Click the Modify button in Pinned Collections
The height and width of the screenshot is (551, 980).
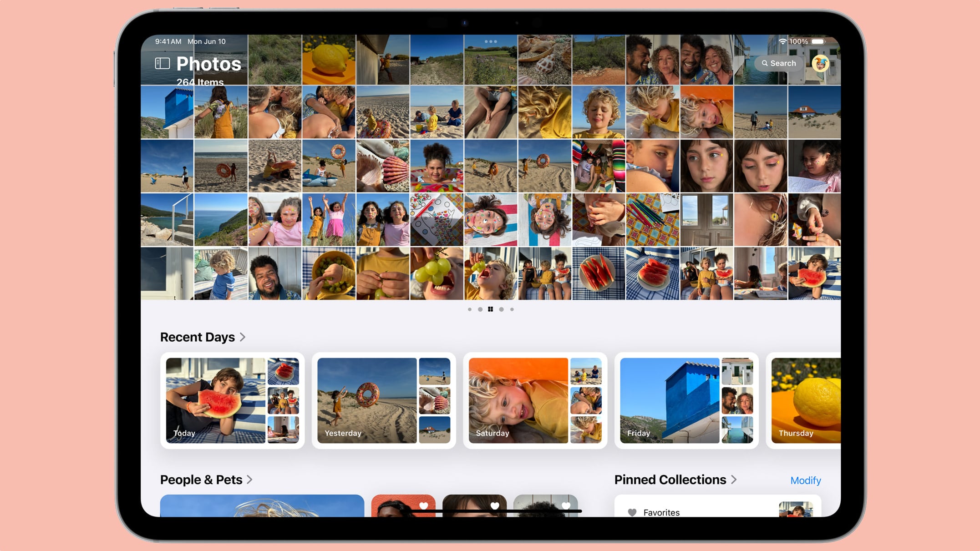pos(805,480)
